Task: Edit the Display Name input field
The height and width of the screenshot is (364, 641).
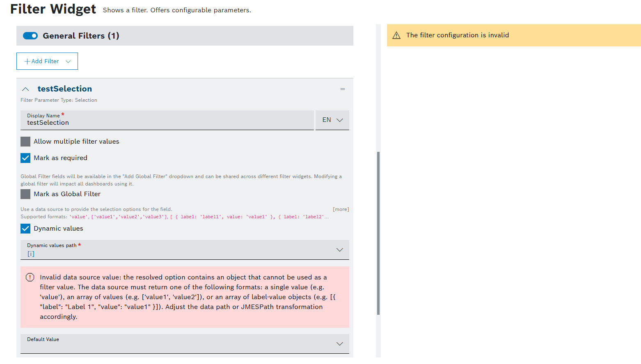Action: coord(167,120)
